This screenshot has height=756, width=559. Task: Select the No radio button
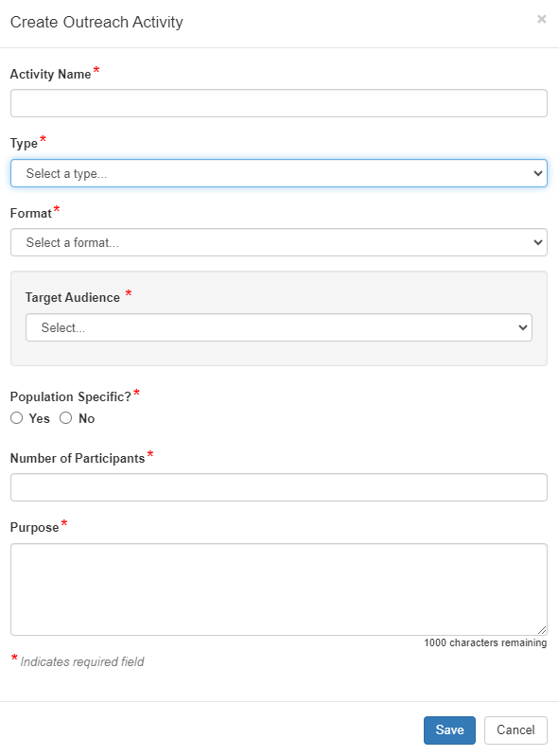[66, 418]
